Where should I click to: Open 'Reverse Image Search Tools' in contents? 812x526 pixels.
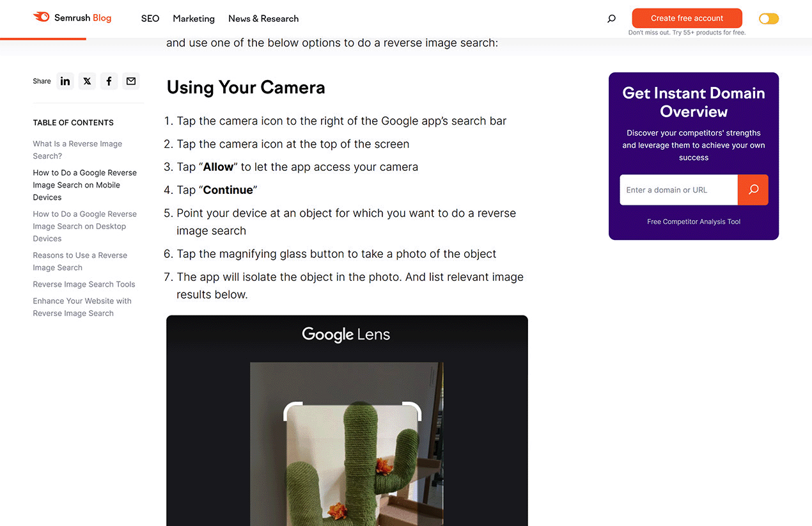pos(84,284)
